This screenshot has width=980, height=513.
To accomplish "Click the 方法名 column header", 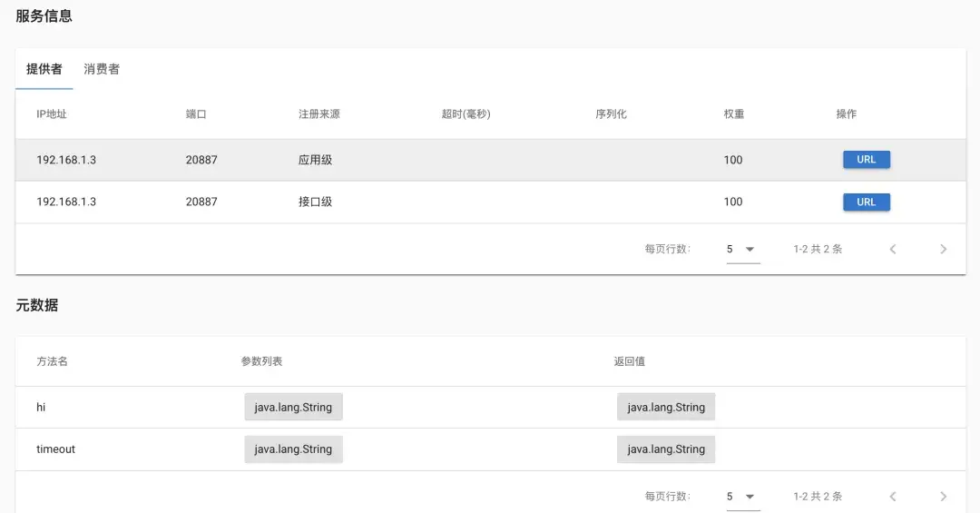I will [x=52, y=361].
